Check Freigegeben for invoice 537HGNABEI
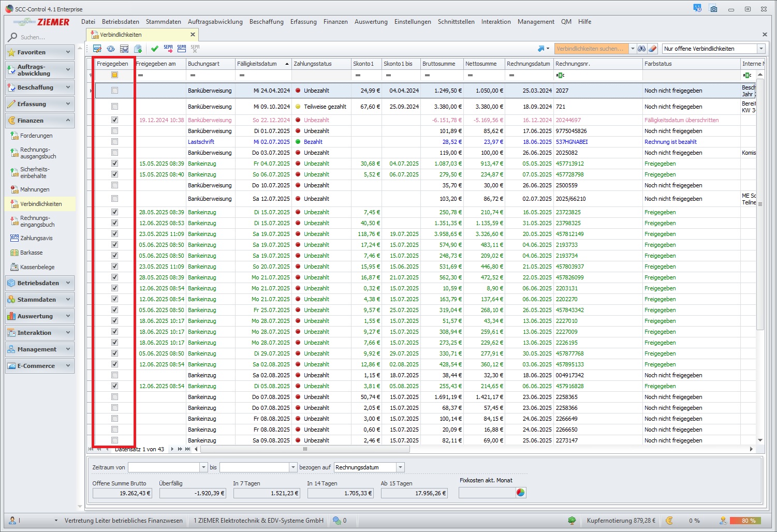 point(115,142)
